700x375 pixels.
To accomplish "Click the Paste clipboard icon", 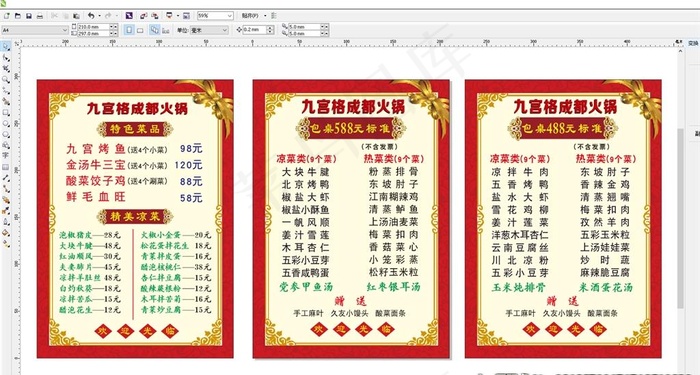I will coord(76,16).
